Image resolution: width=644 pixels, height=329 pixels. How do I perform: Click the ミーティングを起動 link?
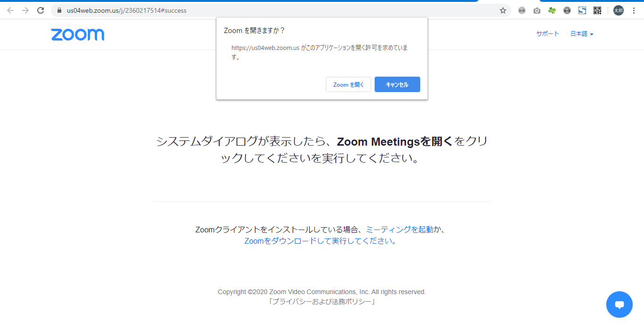[x=399, y=230]
